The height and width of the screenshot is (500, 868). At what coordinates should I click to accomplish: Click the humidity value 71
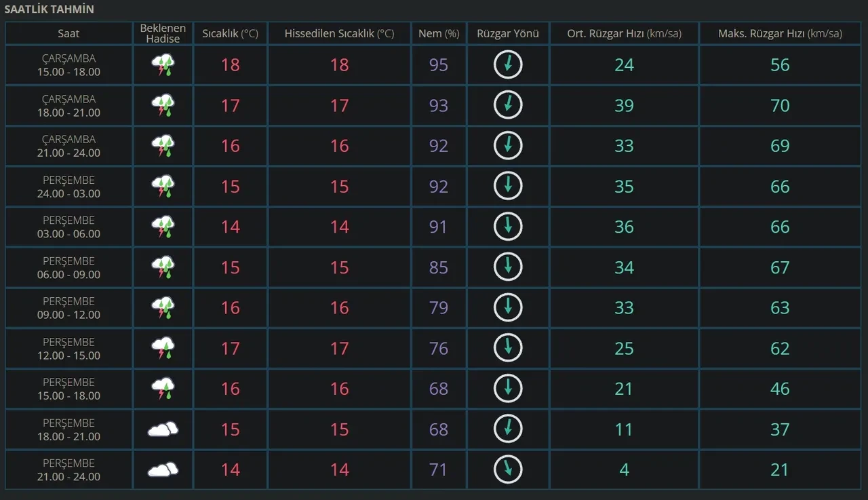point(439,469)
